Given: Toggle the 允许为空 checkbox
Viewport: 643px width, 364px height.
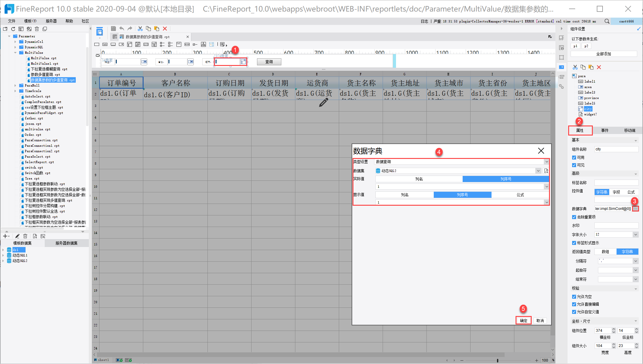Looking at the screenshot, I should click(x=574, y=297).
